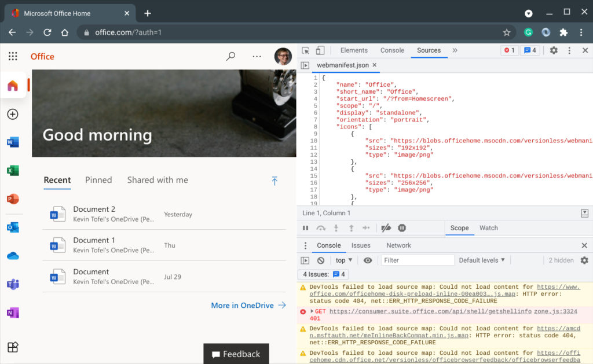Toggle the device toolbar in DevTools
The height and width of the screenshot is (364, 593).
320,50
